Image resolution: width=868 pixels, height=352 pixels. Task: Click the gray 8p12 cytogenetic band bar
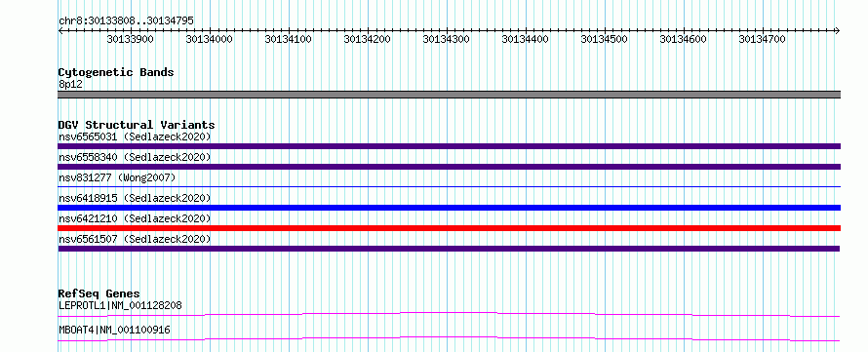pyautogui.click(x=449, y=95)
